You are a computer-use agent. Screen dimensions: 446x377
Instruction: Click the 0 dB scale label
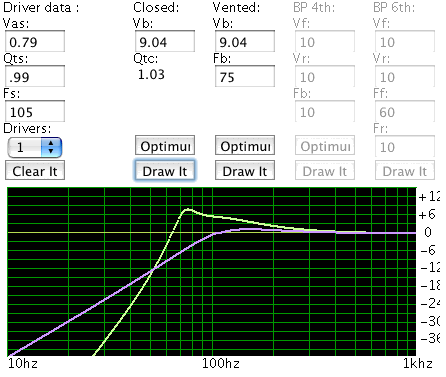[428, 232]
